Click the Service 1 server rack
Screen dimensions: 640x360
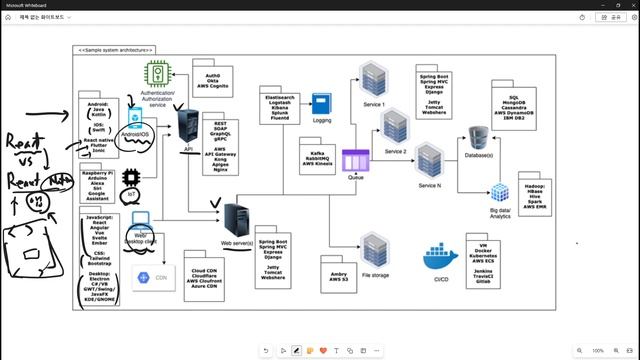(373, 79)
